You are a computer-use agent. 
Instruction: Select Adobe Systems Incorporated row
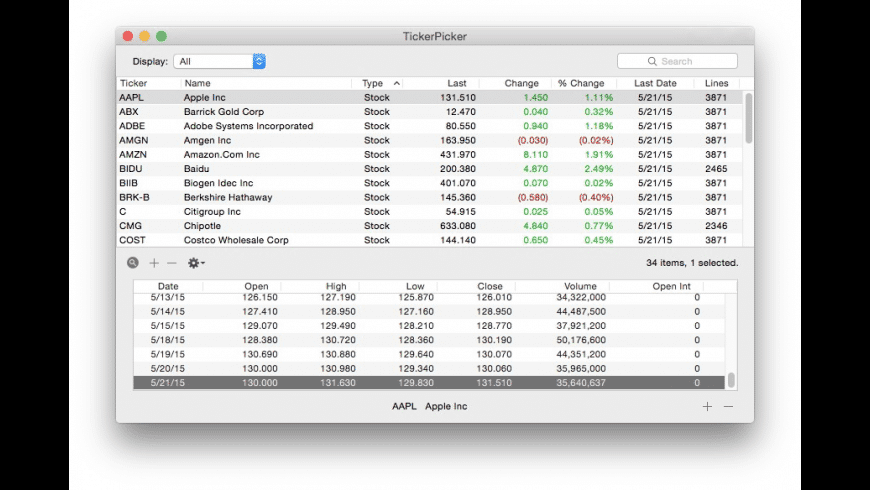[429, 126]
